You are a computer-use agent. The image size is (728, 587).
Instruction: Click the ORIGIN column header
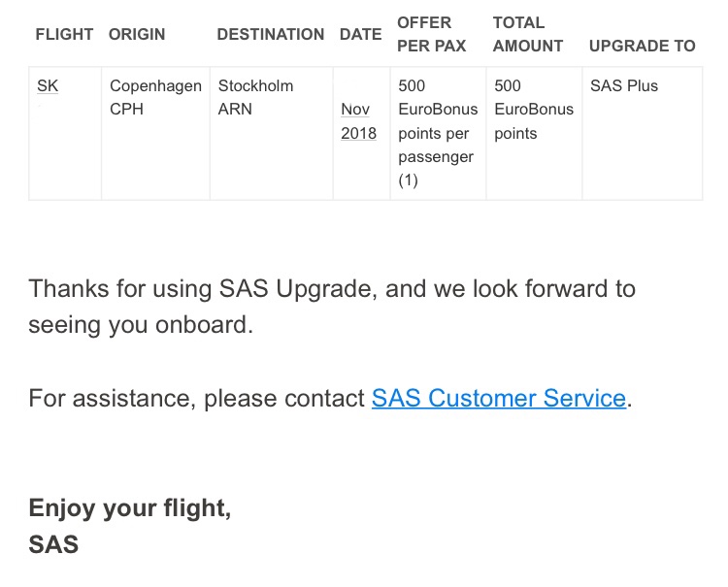pos(137,34)
